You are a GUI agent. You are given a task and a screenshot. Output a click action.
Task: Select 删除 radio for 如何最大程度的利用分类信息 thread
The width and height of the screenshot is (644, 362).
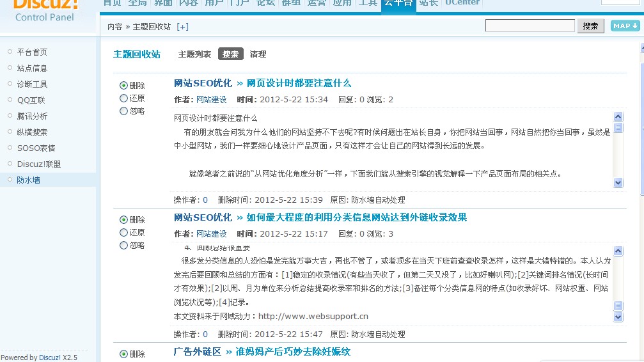tap(123, 220)
